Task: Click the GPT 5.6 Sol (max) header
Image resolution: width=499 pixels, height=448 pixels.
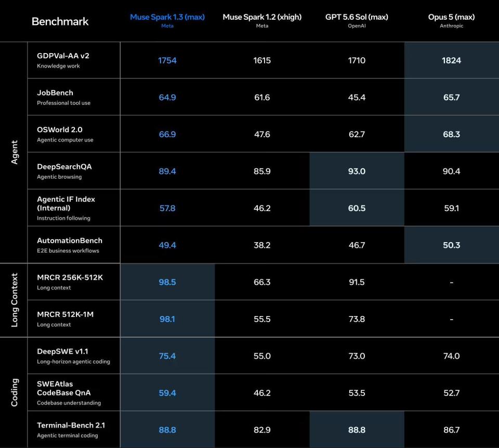Action: (357, 17)
